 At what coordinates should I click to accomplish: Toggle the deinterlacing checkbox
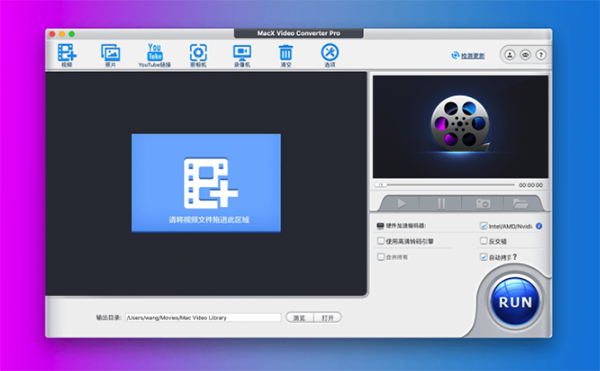tap(484, 241)
